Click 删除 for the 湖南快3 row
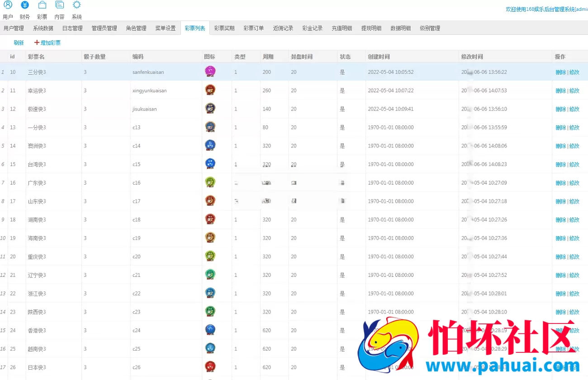This screenshot has width=588, height=380. (560, 220)
